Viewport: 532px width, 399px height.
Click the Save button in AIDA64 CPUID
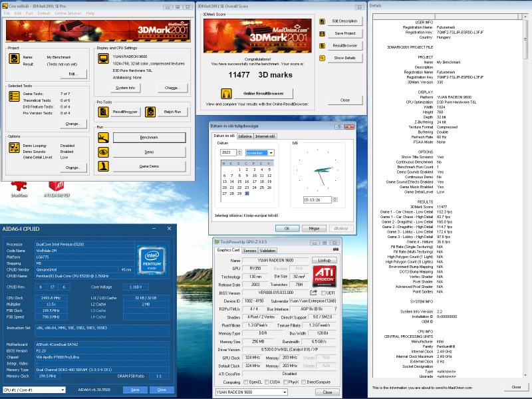tap(135, 390)
